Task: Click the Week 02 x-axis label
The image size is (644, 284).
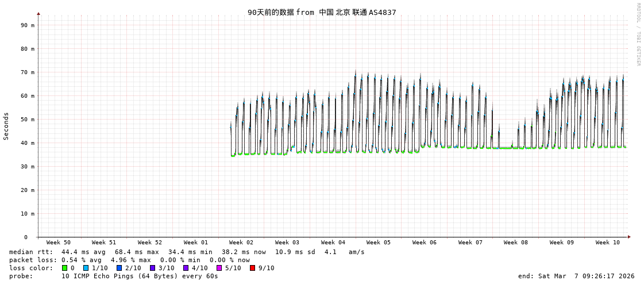Action: (241, 243)
